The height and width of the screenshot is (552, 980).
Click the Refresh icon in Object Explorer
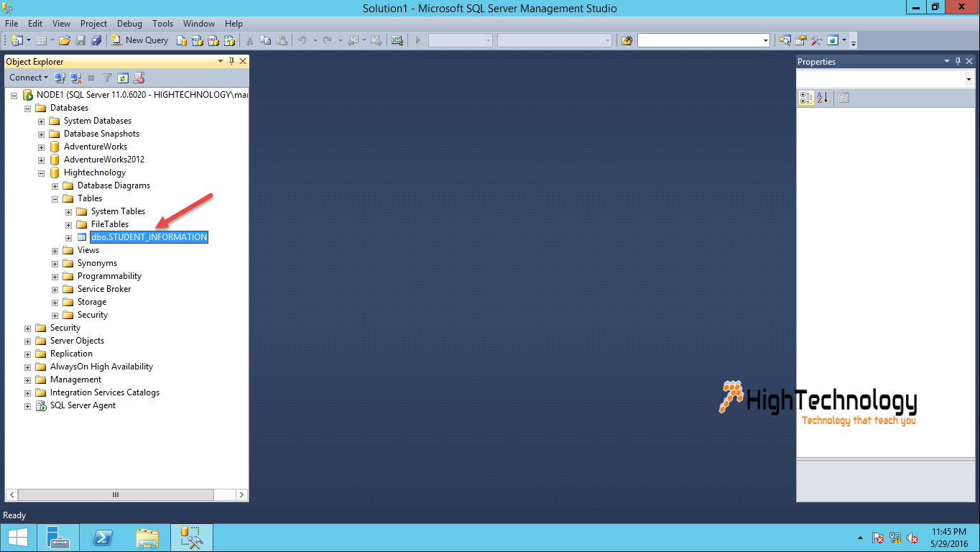click(x=123, y=78)
